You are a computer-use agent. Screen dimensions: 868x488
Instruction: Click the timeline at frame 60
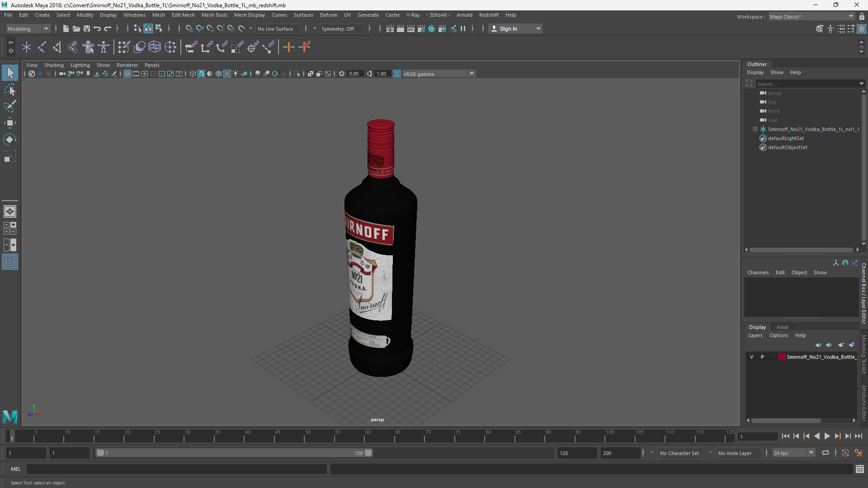coord(368,436)
